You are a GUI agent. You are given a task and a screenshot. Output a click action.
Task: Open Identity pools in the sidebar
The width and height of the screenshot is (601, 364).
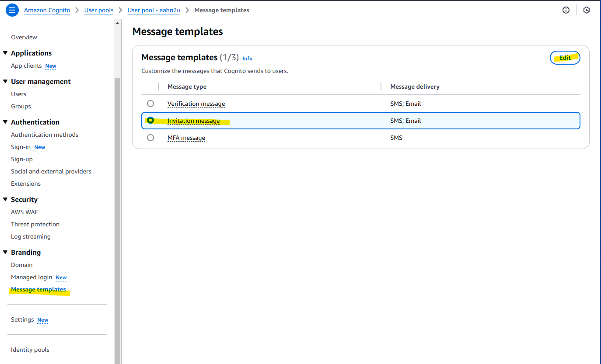click(30, 350)
